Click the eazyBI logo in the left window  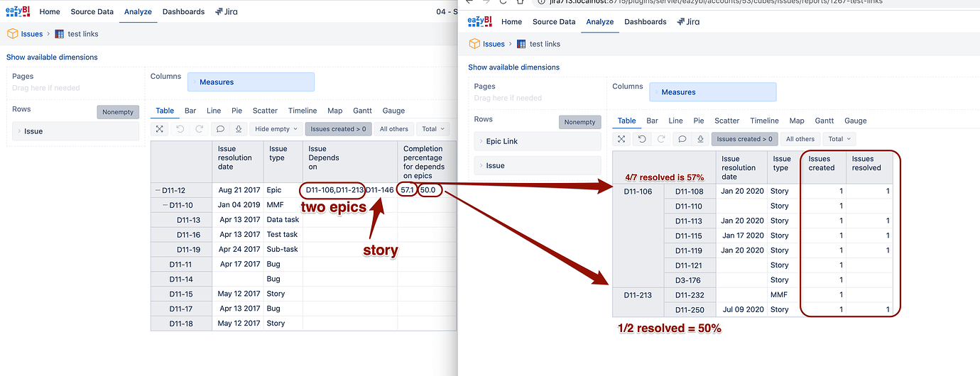click(x=16, y=12)
